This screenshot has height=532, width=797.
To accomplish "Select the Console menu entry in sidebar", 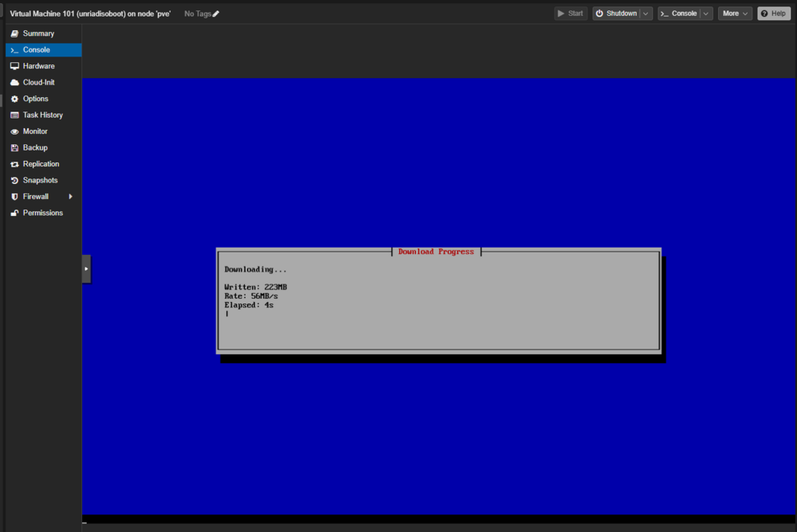I will tap(43, 50).
